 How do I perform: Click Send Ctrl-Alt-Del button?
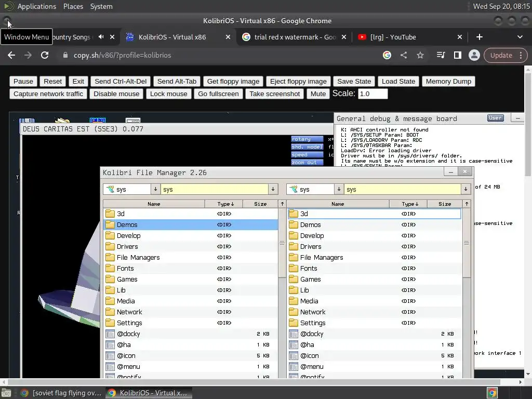click(121, 82)
